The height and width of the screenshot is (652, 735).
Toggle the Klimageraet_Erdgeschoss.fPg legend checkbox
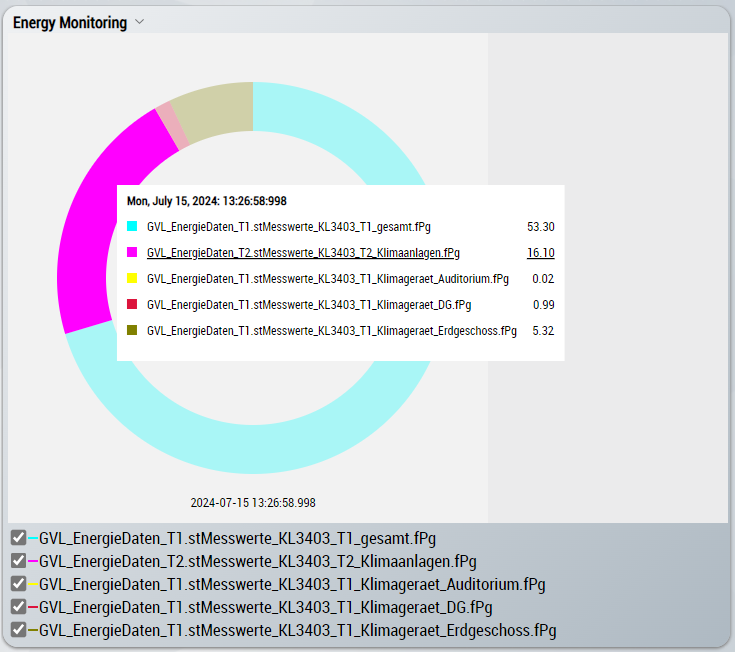pyautogui.click(x=18, y=630)
